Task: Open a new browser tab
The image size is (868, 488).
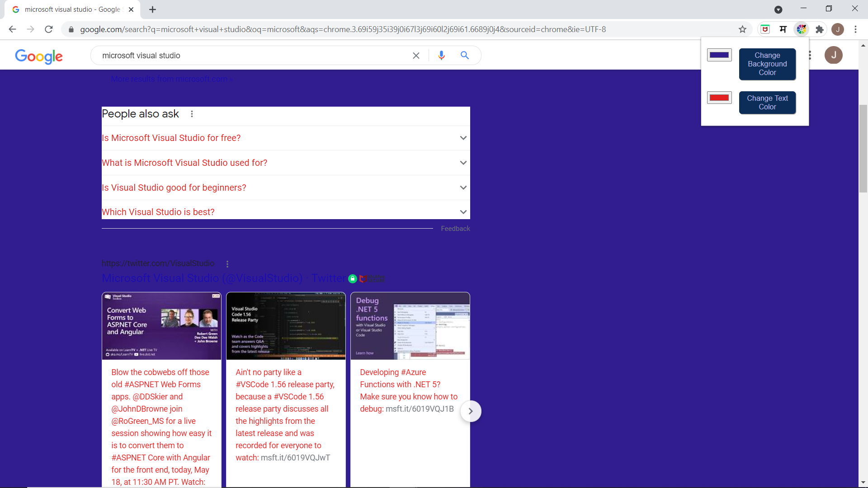Action: point(152,9)
